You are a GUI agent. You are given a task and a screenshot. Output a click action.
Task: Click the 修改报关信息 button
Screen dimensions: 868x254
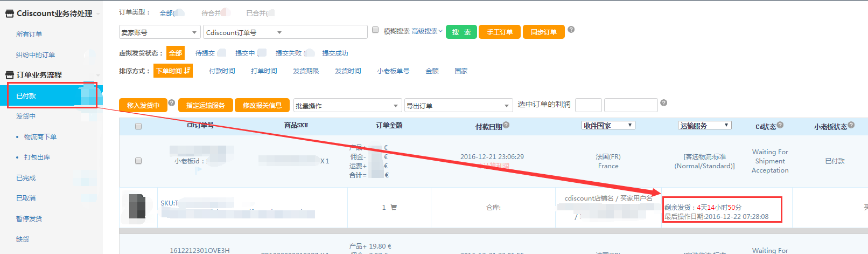click(262, 105)
